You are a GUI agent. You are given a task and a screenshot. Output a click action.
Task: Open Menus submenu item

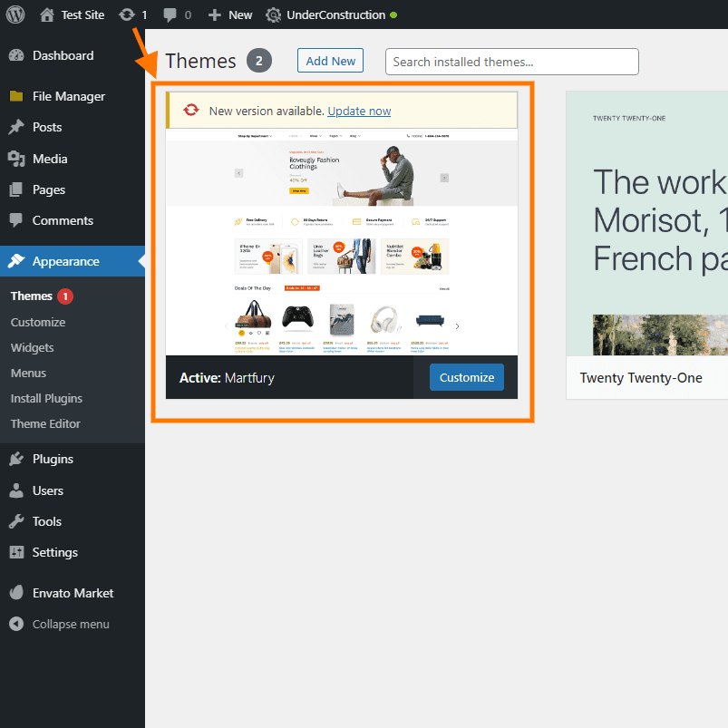click(x=28, y=374)
